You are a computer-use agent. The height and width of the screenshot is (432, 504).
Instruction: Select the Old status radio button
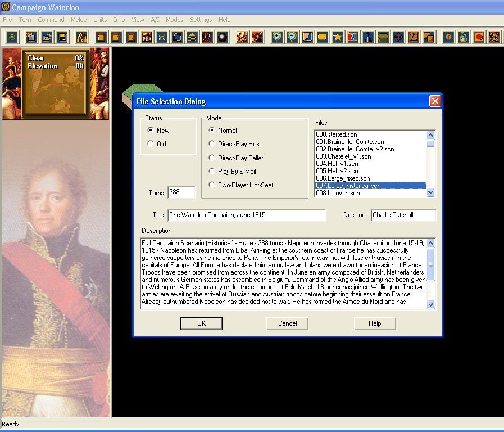150,144
